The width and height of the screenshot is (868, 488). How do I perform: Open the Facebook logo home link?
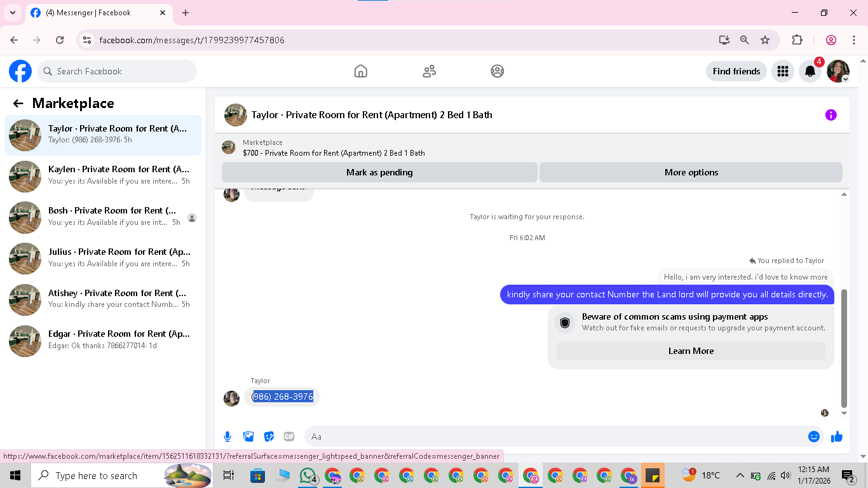20,71
